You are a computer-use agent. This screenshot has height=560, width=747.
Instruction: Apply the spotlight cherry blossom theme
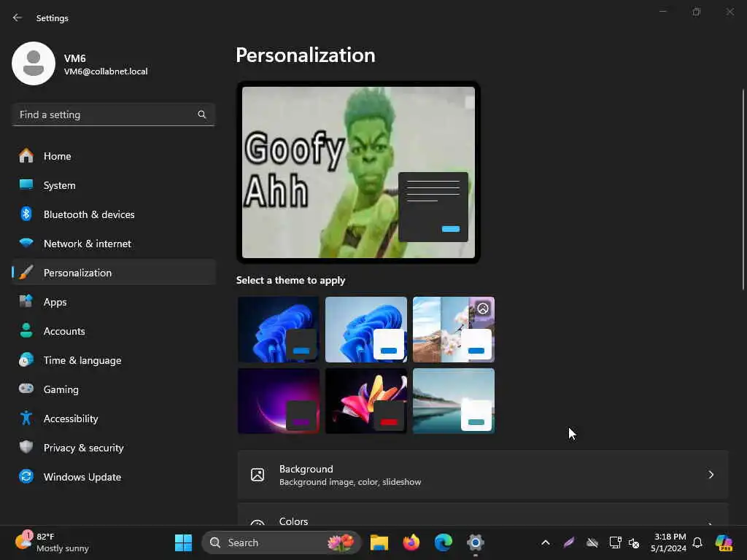click(x=454, y=330)
